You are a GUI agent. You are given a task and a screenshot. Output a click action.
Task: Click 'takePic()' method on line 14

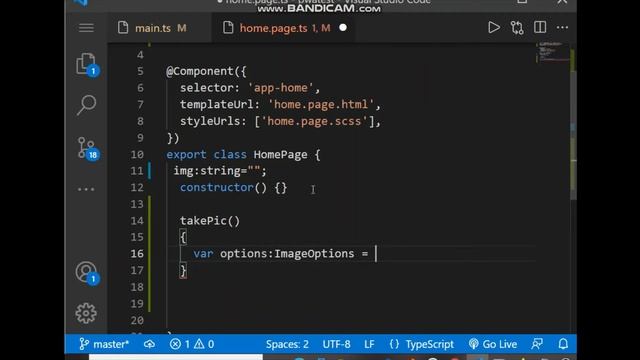(210, 221)
